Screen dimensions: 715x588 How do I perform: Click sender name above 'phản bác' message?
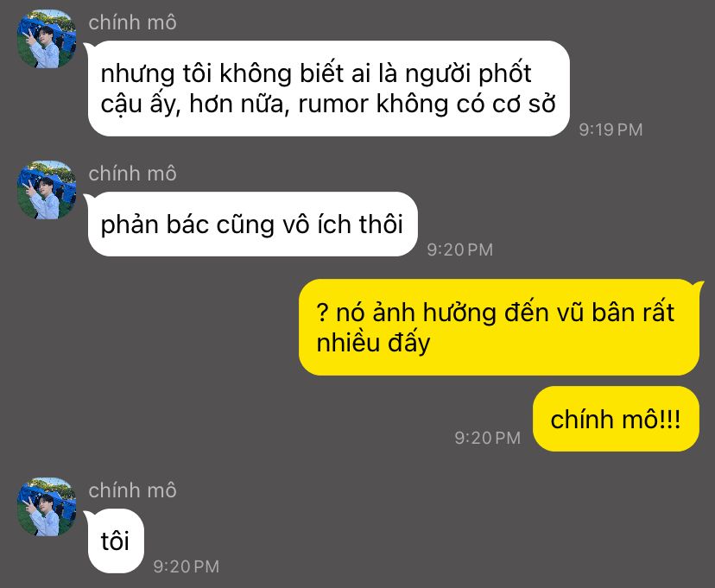(132, 174)
